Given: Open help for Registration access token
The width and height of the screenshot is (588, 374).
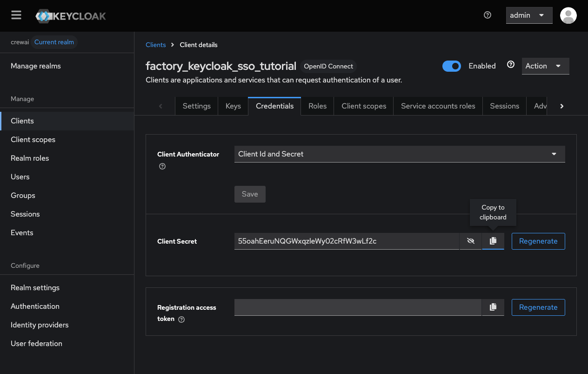Looking at the screenshot, I should 181,319.
